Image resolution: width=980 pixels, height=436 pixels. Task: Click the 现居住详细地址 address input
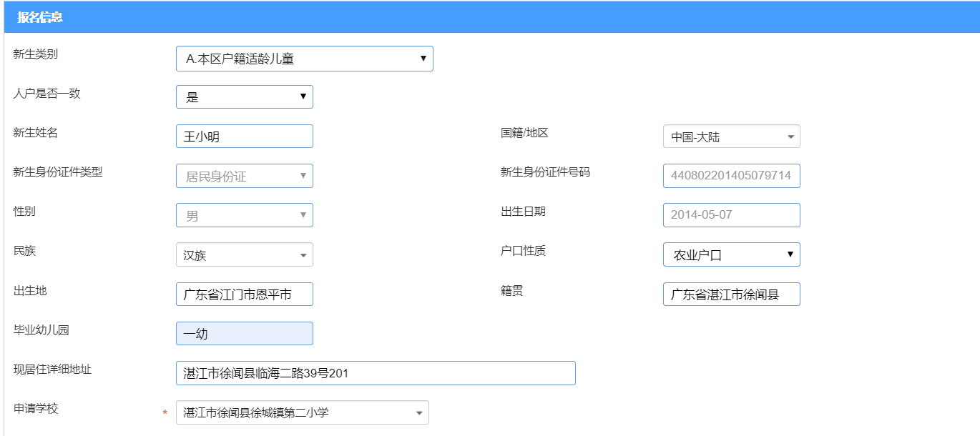pos(375,373)
